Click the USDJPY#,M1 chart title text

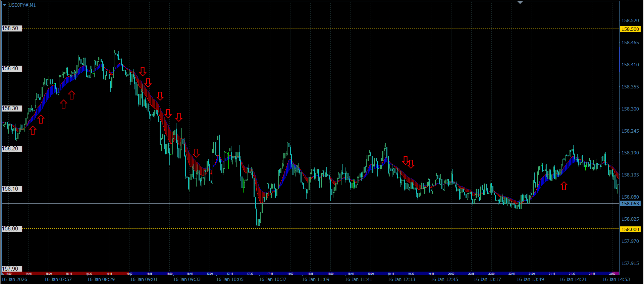point(22,5)
